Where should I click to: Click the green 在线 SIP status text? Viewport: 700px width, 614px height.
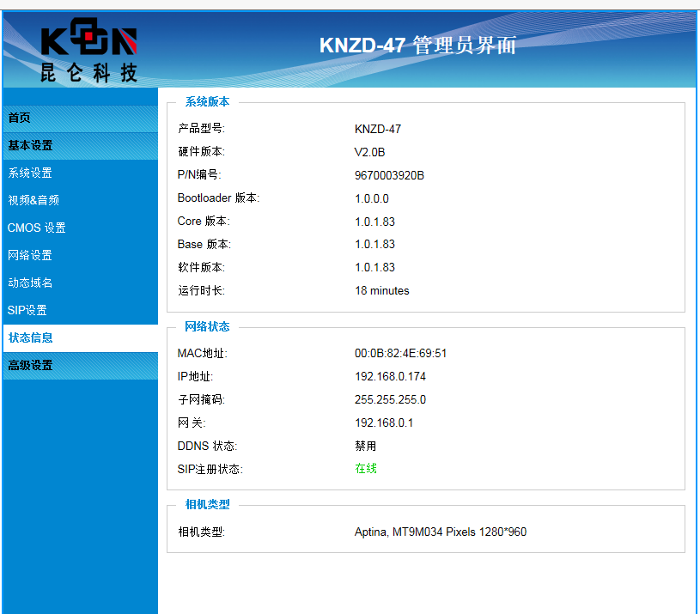(365, 469)
